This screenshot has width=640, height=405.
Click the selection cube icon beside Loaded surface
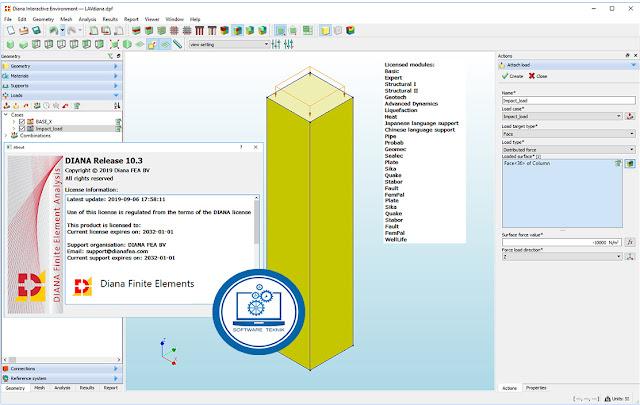[x=630, y=164]
